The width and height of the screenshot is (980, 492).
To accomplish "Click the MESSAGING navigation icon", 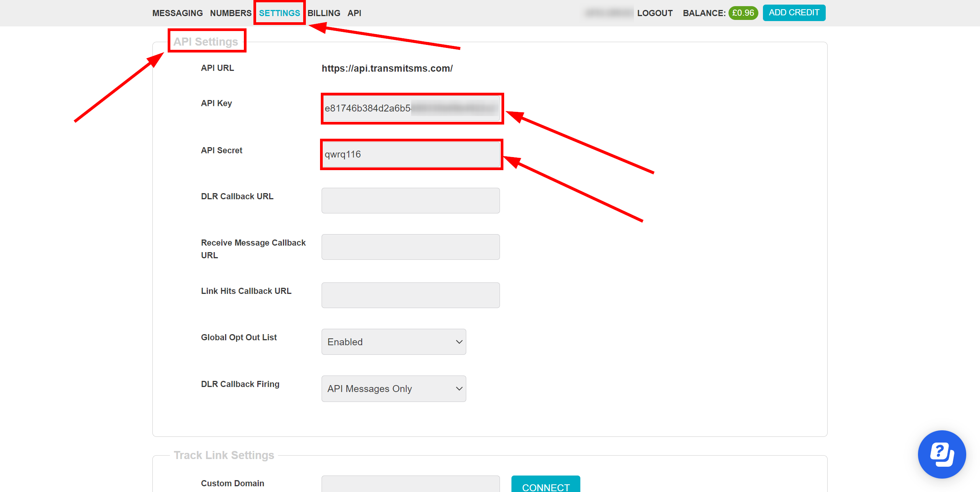I will click(178, 13).
